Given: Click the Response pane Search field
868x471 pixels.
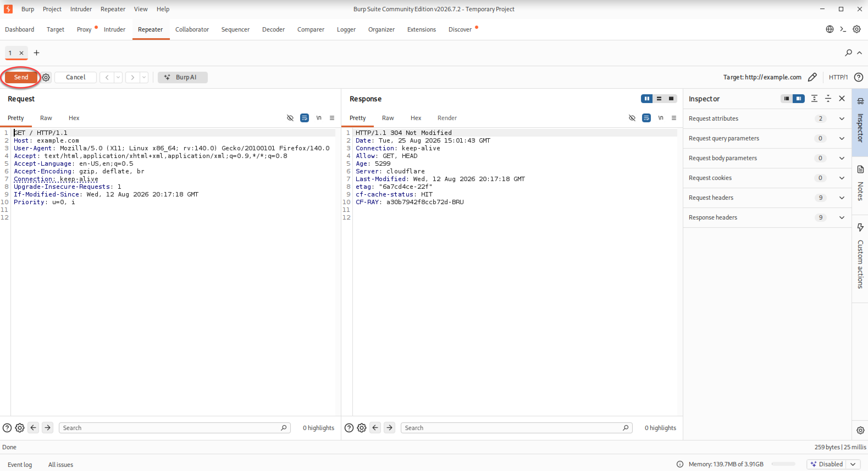Looking at the screenshot, I should [516, 428].
